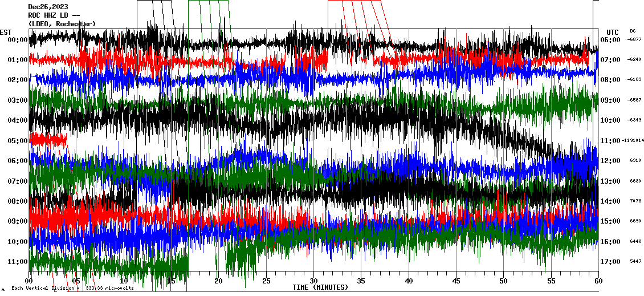The width and height of the screenshot is (644, 296).
Task: Click the EST axis header
Action: click(x=6, y=31)
